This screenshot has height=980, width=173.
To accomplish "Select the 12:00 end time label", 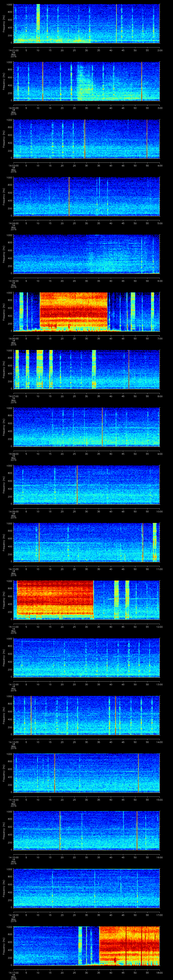I will click(159, 627).
